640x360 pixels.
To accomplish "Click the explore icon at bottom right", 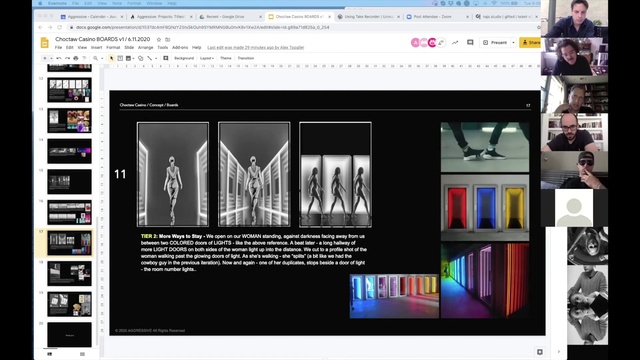I will [540, 352].
